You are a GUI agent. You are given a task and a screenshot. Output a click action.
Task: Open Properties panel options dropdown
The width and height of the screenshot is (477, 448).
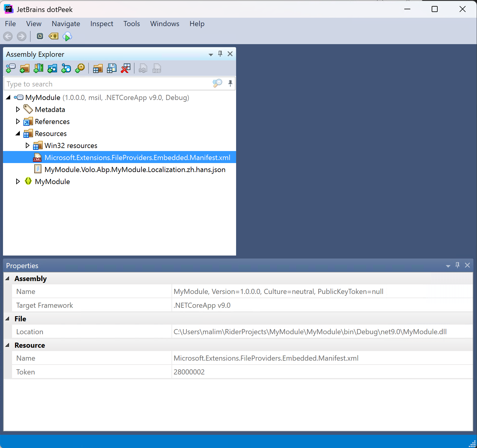click(x=448, y=266)
